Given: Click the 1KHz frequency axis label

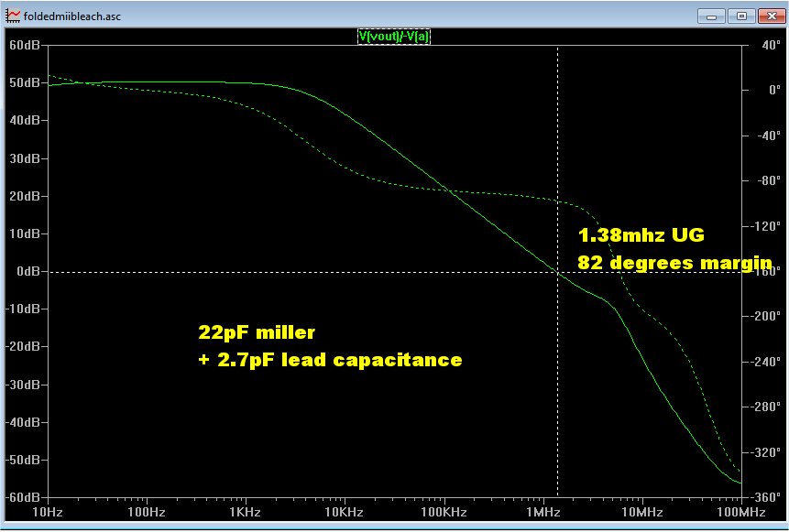Looking at the screenshot, I should pyautogui.click(x=247, y=513).
